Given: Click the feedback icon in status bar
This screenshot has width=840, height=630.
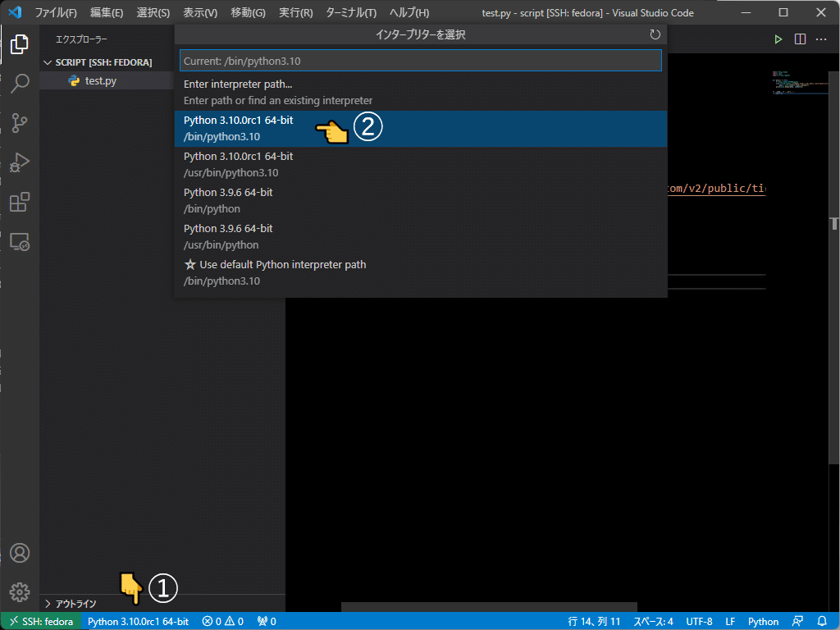Looking at the screenshot, I should [797, 622].
